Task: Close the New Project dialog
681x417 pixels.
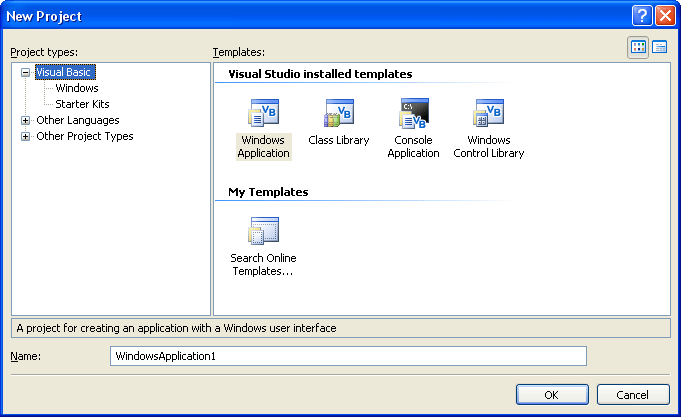Action: (664, 16)
